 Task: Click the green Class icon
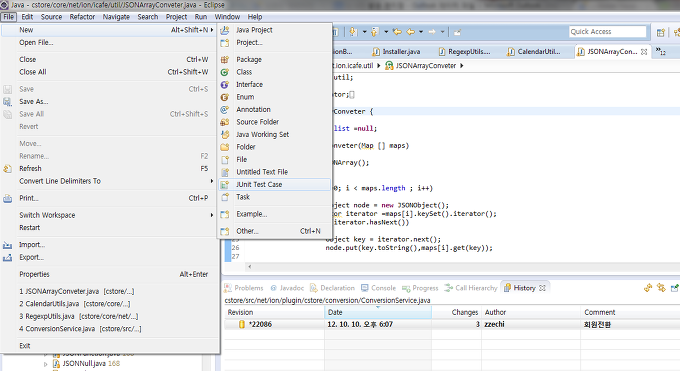[225, 72]
